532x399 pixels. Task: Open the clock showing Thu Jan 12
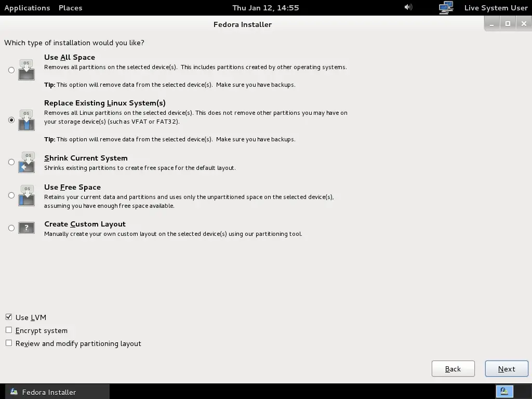coord(265,8)
